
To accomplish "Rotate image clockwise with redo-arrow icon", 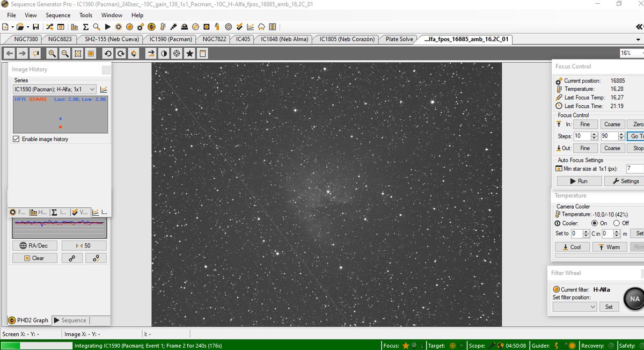I will [121, 53].
